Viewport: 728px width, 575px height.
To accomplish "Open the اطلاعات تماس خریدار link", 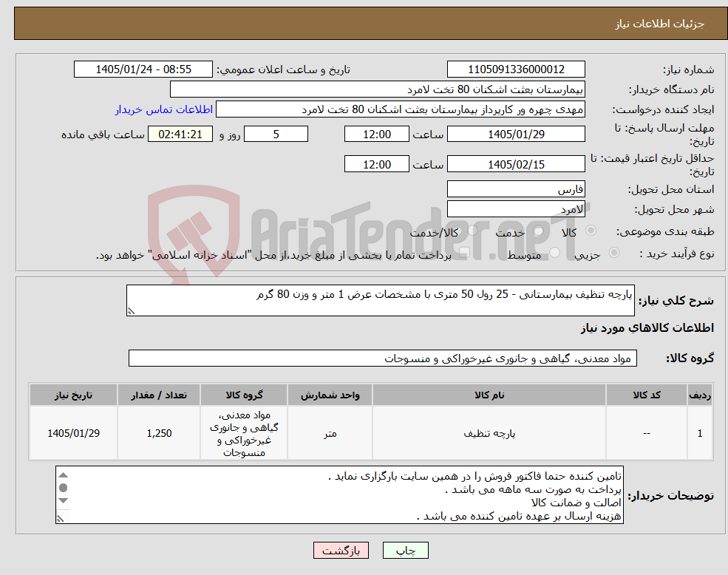I will 164,109.
